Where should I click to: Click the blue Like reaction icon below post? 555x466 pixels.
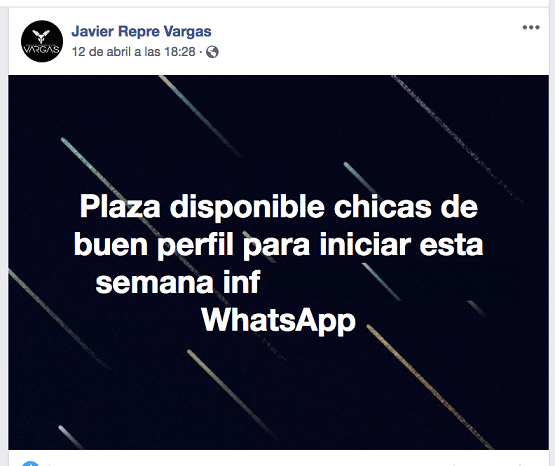(30, 463)
